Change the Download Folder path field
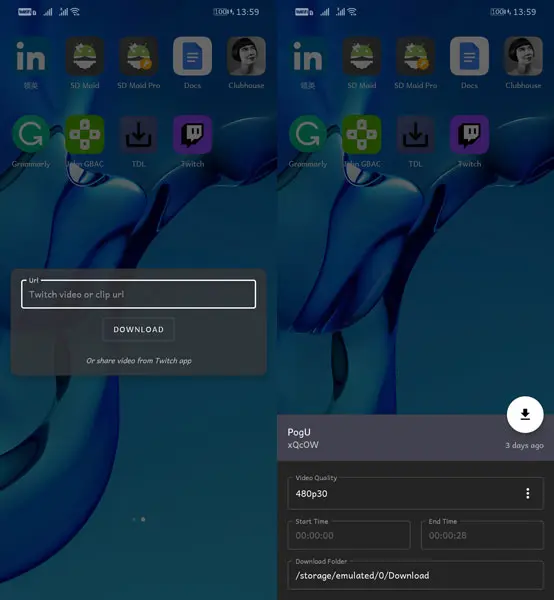Screen dimensions: 554x600 click(x=416, y=575)
